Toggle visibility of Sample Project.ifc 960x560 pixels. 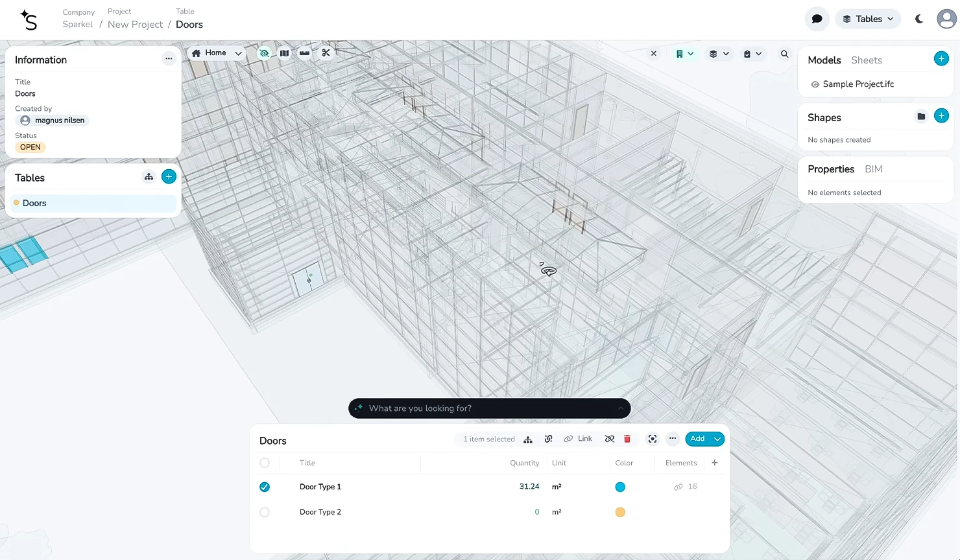click(x=815, y=84)
